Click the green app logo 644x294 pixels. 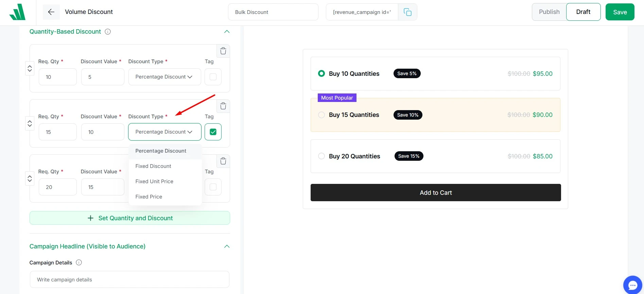pos(17,12)
